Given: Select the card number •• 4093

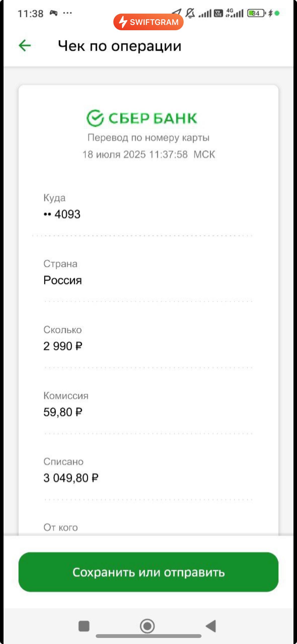Looking at the screenshot, I should (62, 214).
